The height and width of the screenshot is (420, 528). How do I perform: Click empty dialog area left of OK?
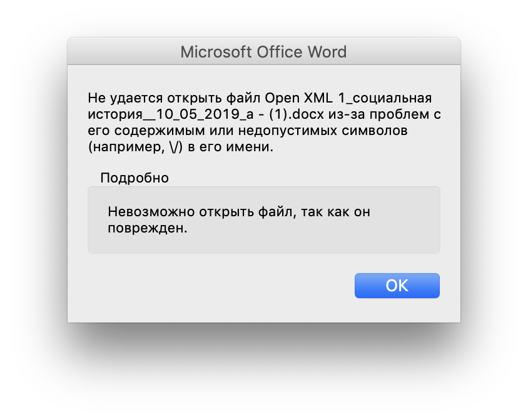click(x=219, y=286)
